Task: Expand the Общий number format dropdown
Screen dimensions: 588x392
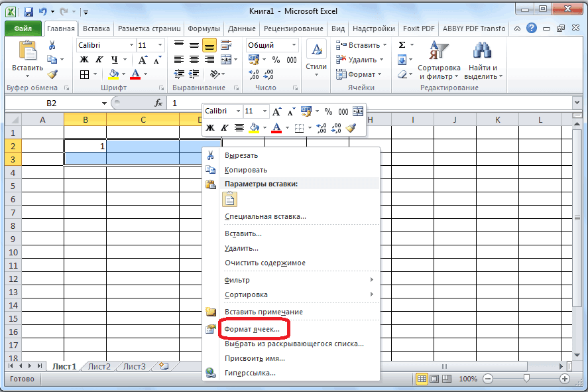Action: (293, 45)
